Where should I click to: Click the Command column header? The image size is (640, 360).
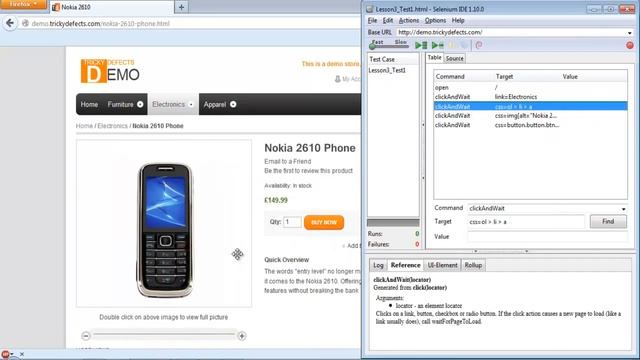coord(450,76)
